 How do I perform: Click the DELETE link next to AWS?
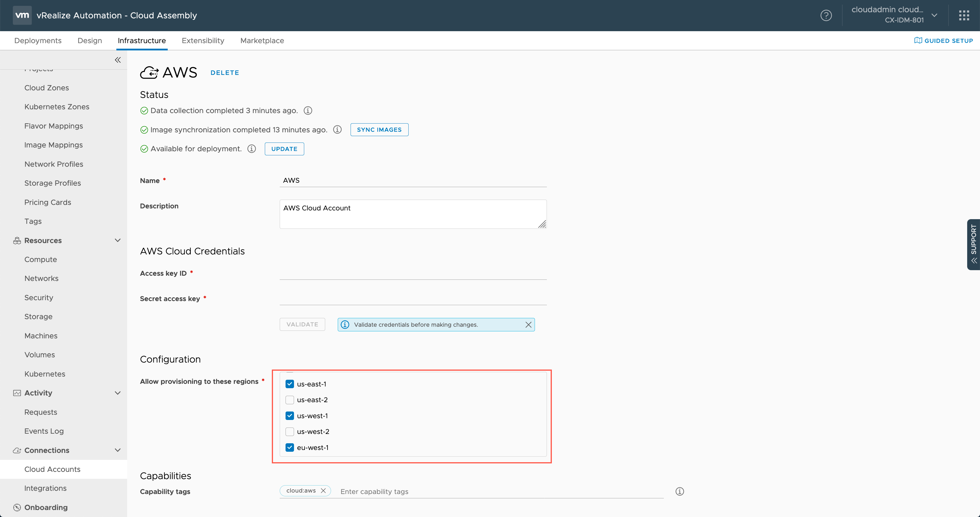pyautogui.click(x=225, y=73)
